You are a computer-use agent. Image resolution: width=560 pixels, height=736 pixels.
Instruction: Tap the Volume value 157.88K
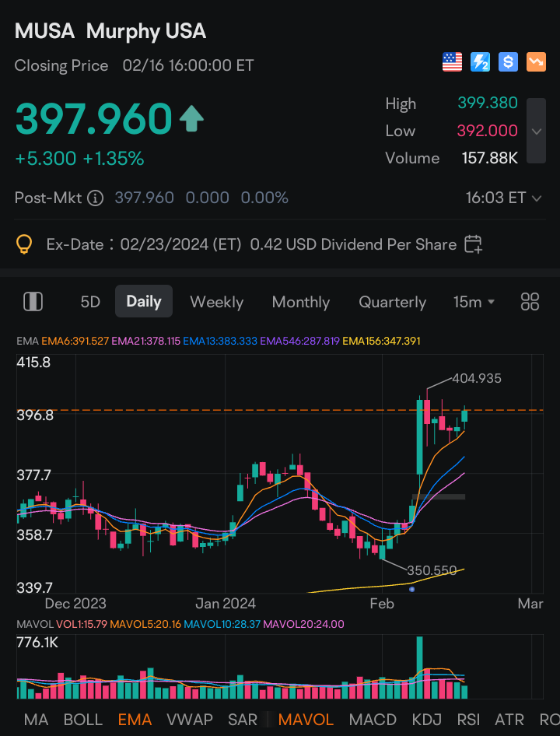click(x=489, y=158)
